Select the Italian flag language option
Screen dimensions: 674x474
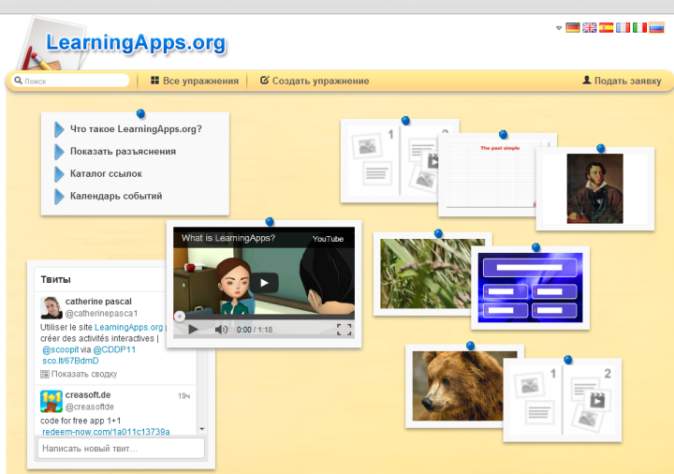[x=640, y=28]
